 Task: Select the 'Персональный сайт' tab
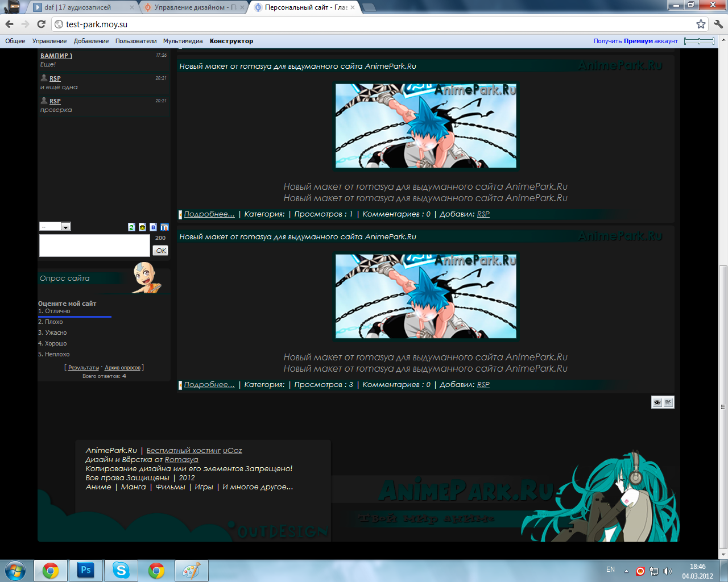pyautogui.click(x=305, y=7)
